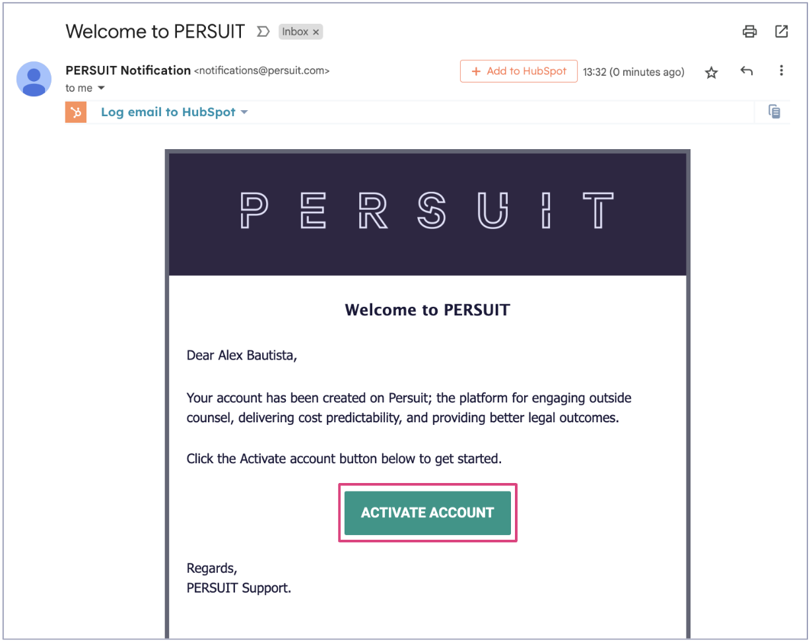Click the Add to HubSpot button

point(519,71)
